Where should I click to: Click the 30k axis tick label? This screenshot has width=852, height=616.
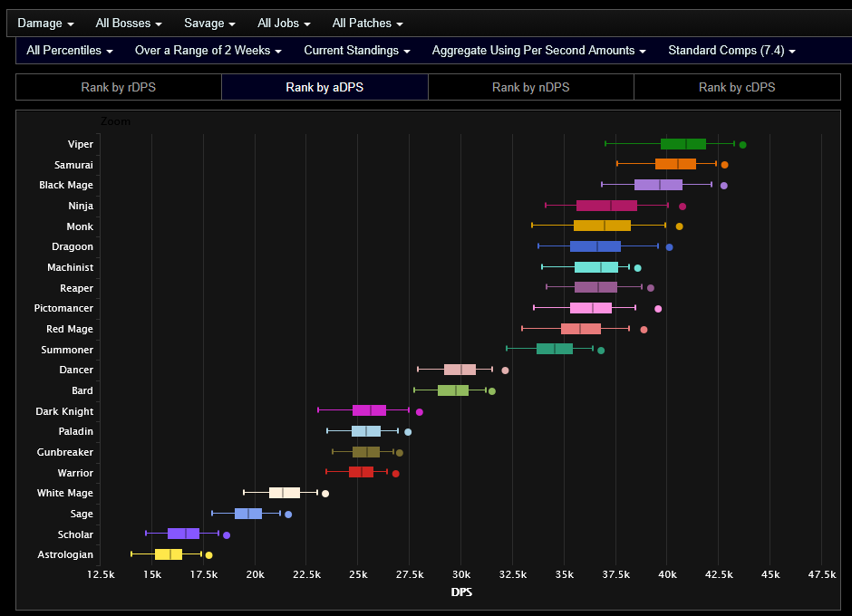(x=461, y=574)
